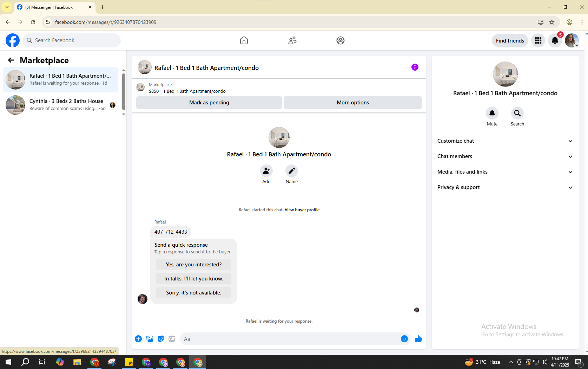
Task: Mark the listing as pending
Action: (x=209, y=103)
